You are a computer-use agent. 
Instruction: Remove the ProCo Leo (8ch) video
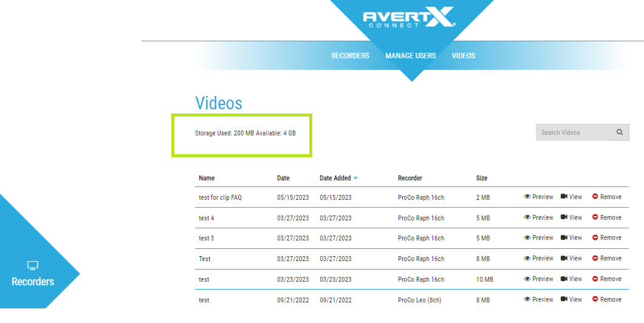pyautogui.click(x=606, y=299)
